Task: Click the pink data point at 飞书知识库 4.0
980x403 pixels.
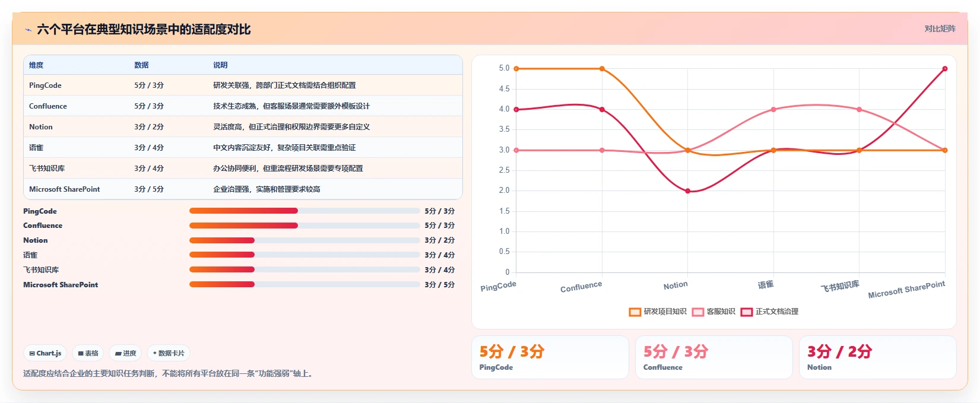Action: (860, 110)
